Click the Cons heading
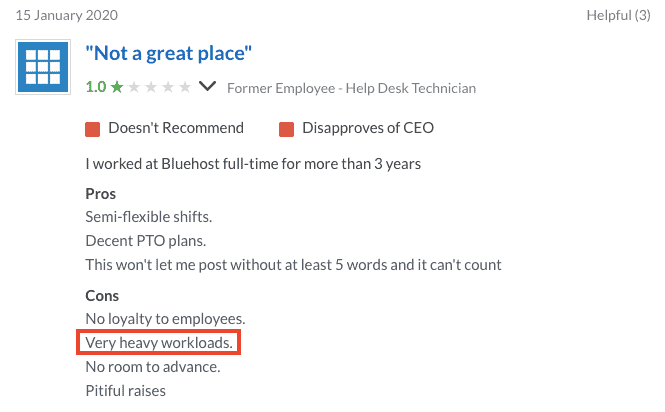This screenshot has width=665, height=412. click(x=102, y=296)
